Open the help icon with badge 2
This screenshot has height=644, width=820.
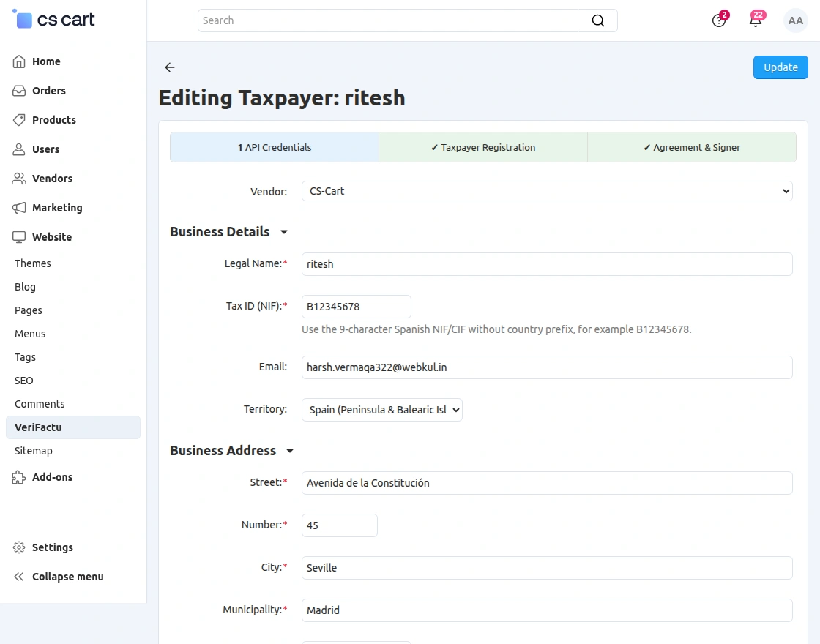pyautogui.click(x=719, y=20)
